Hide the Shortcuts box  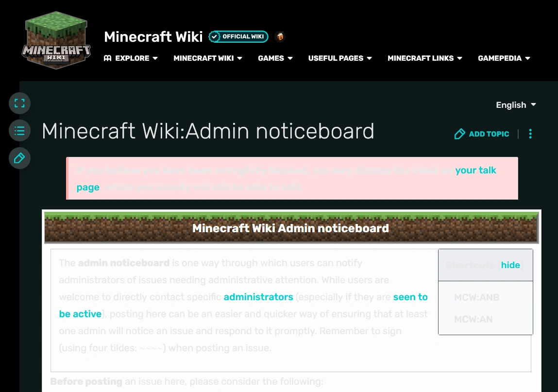coord(510,265)
